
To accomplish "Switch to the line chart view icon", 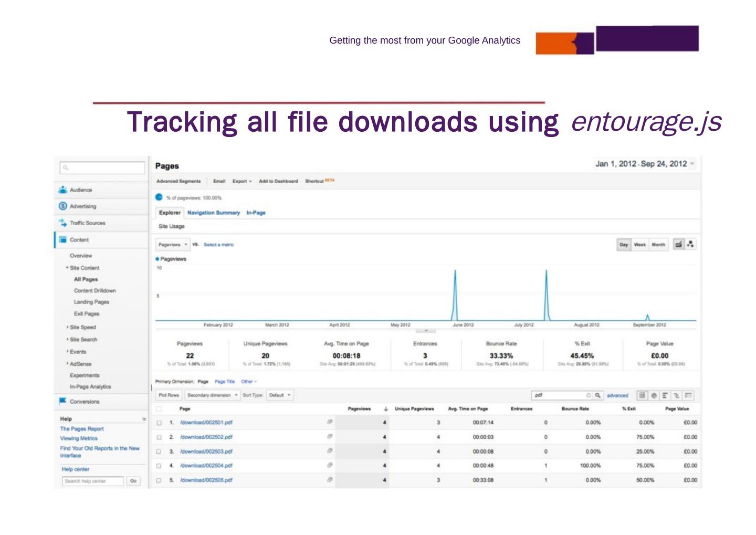I will point(678,245).
